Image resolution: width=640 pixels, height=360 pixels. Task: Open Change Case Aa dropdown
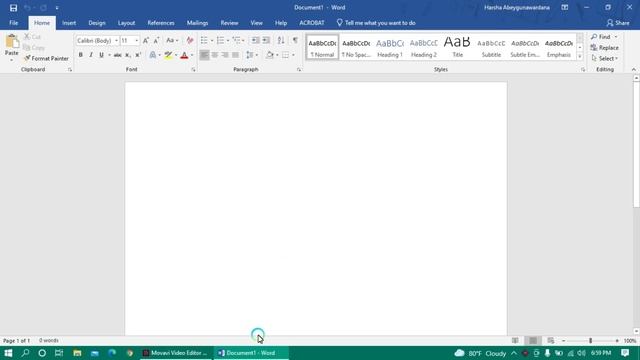point(172,40)
